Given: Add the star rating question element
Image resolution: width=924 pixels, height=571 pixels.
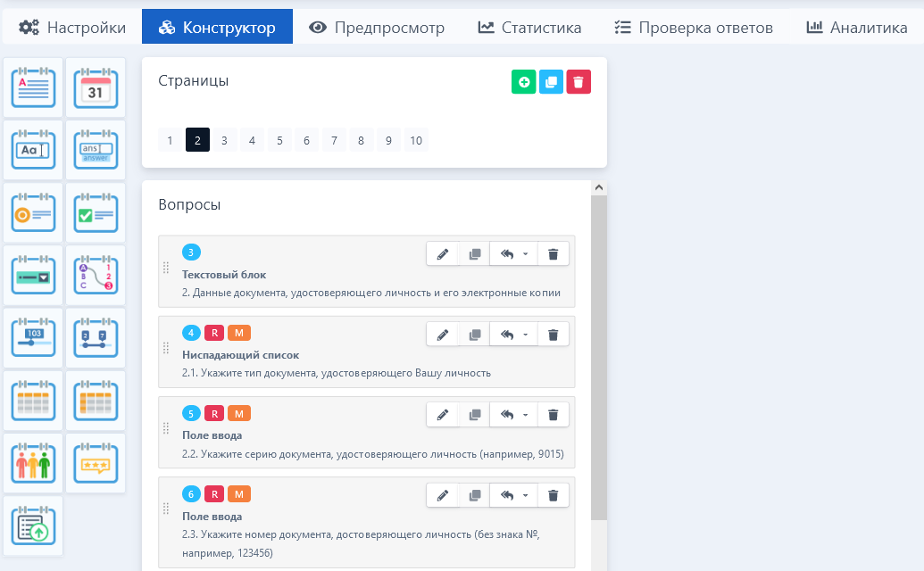Looking at the screenshot, I should [95, 463].
